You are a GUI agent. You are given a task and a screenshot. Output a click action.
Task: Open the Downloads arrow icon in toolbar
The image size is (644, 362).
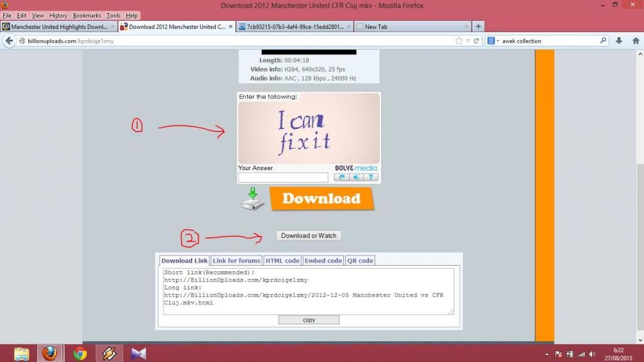tap(619, 41)
